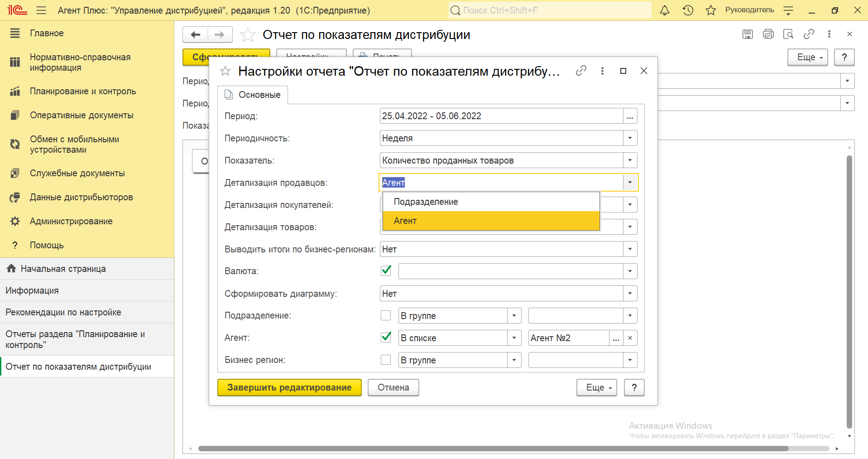
Task: Switch to the Основные tab
Action: 253,95
